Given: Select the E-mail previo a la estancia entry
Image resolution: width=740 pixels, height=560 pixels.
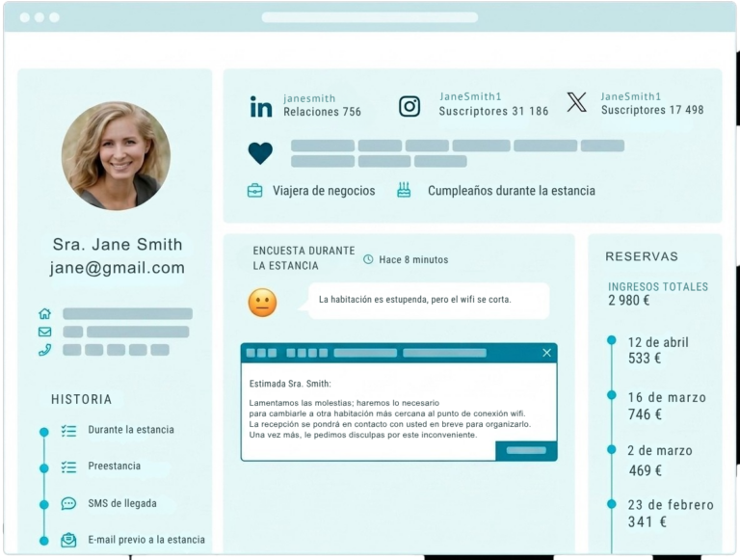Looking at the screenshot, I should click(146, 539).
